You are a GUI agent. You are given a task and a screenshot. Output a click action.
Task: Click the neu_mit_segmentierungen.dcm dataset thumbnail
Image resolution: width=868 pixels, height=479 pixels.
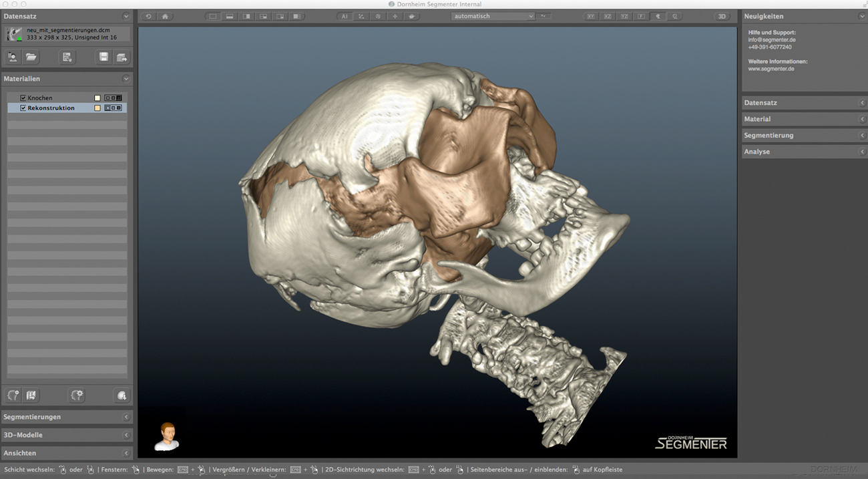tap(15, 34)
